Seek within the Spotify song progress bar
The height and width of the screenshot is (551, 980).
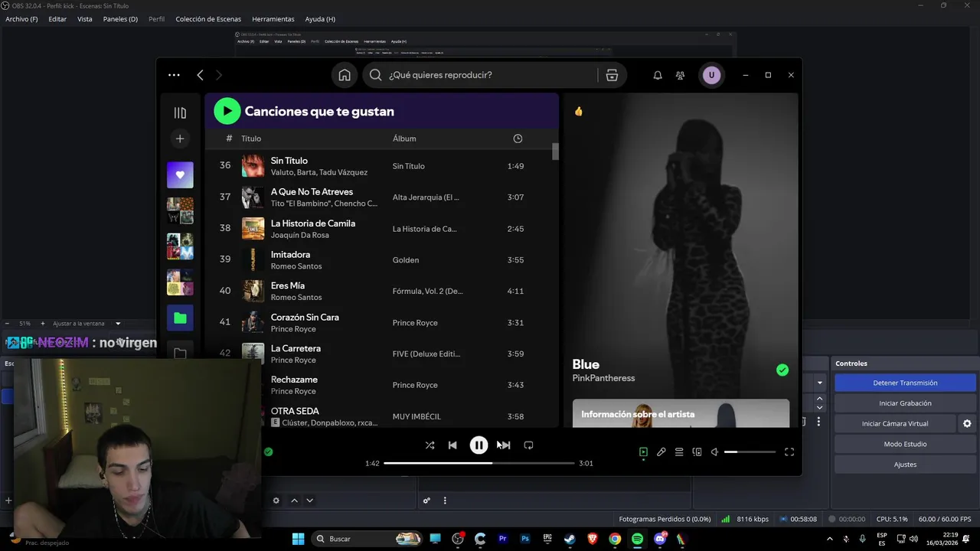(x=479, y=463)
